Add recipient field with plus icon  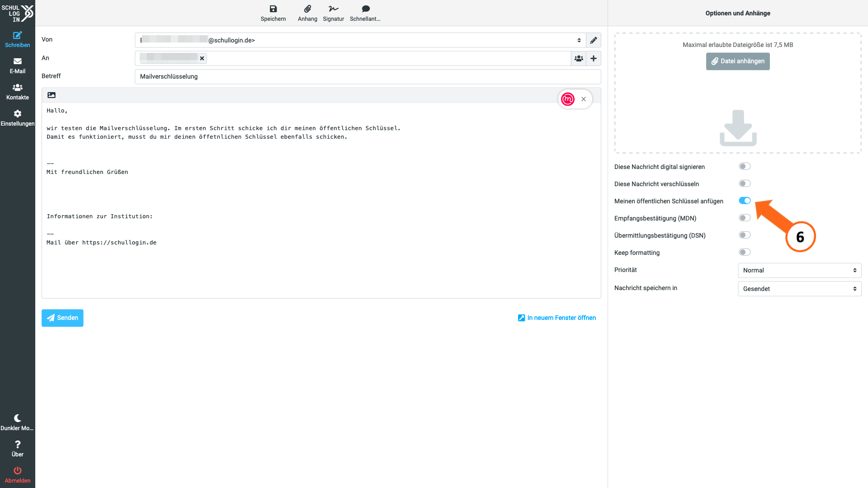(594, 58)
